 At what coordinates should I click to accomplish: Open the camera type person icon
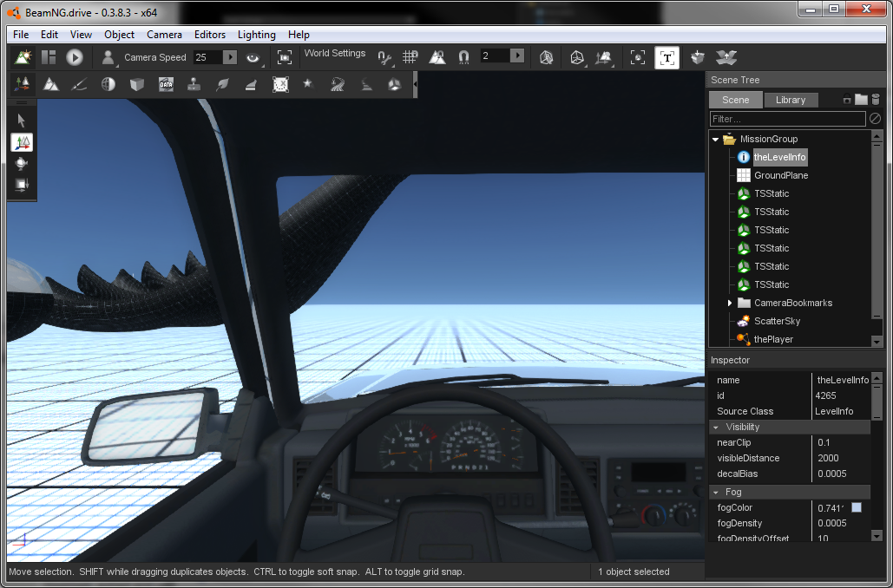108,57
